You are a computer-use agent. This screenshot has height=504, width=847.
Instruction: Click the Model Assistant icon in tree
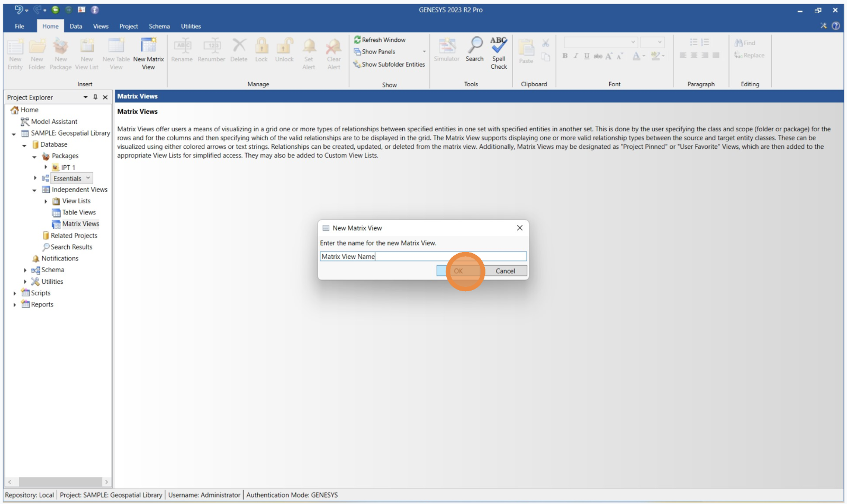[25, 122]
